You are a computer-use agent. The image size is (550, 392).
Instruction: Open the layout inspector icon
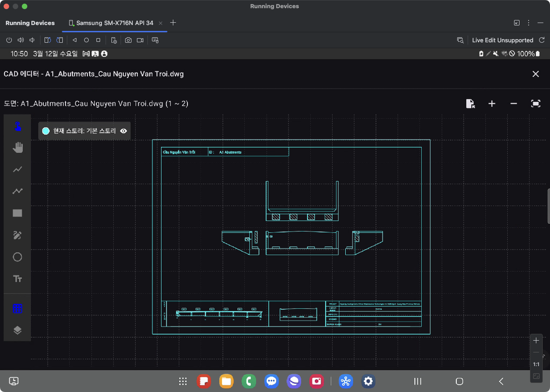click(460, 40)
